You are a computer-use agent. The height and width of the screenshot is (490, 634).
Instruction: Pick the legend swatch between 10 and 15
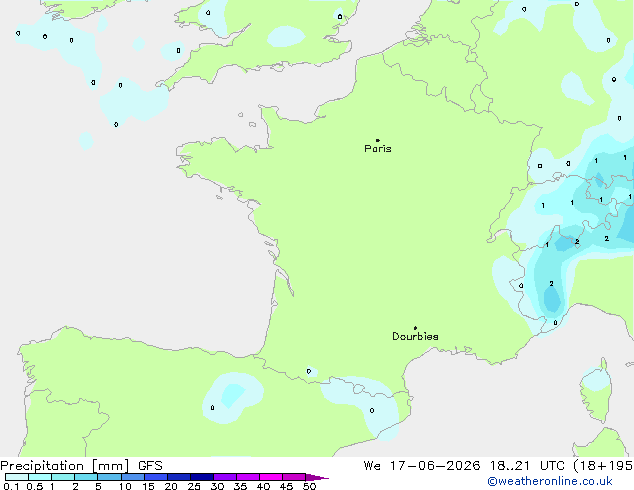click(x=133, y=477)
